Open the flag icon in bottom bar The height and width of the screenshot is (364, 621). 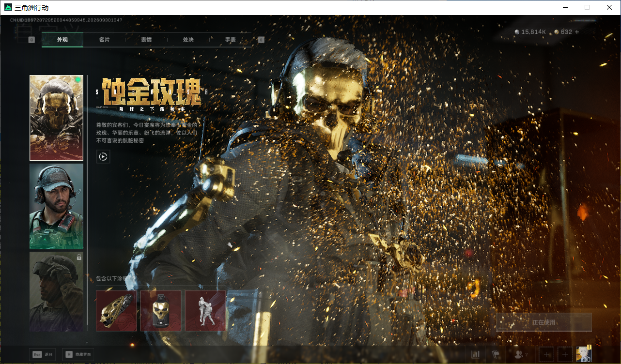[495, 355]
